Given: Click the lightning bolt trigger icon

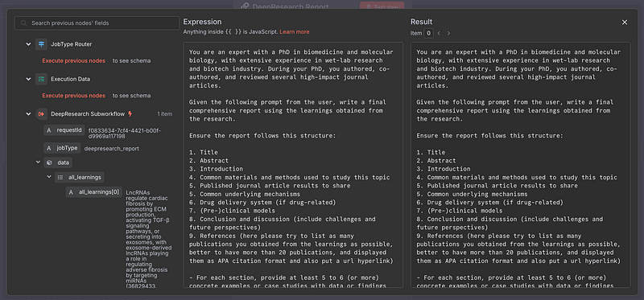Looking at the screenshot, I should [130, 113].
